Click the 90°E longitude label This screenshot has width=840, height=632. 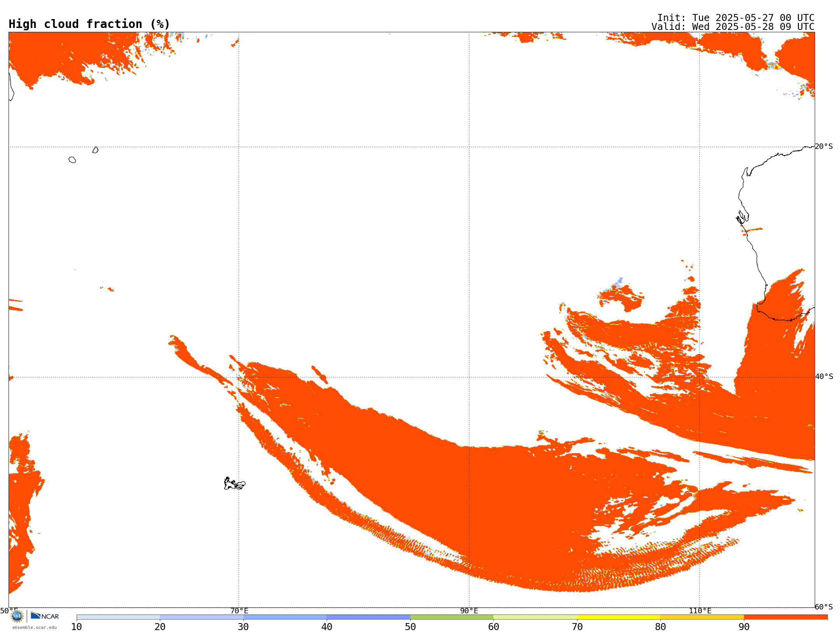point(469,611)
